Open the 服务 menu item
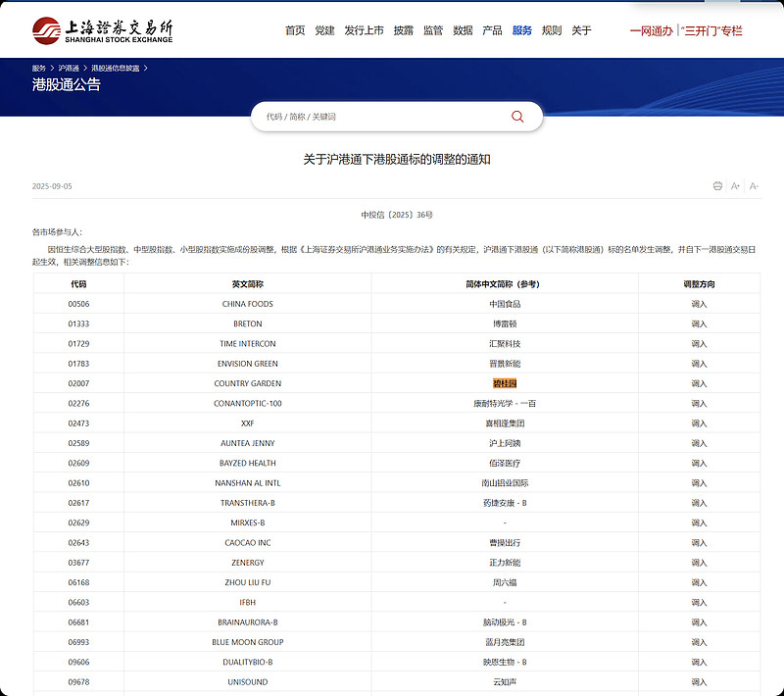 pos(522,30)
